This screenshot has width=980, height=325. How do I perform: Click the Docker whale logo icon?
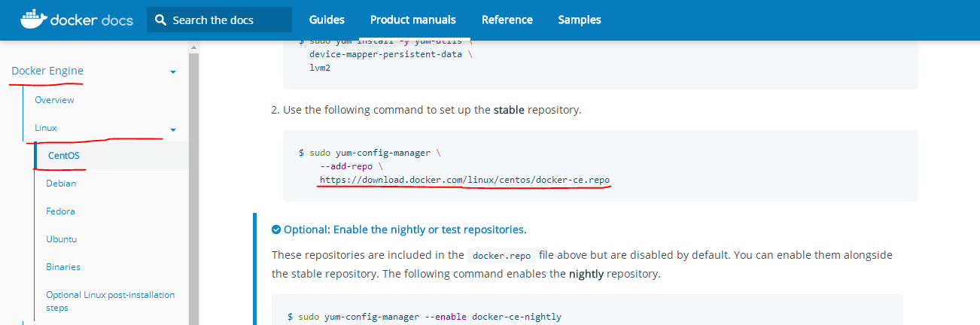32,19
